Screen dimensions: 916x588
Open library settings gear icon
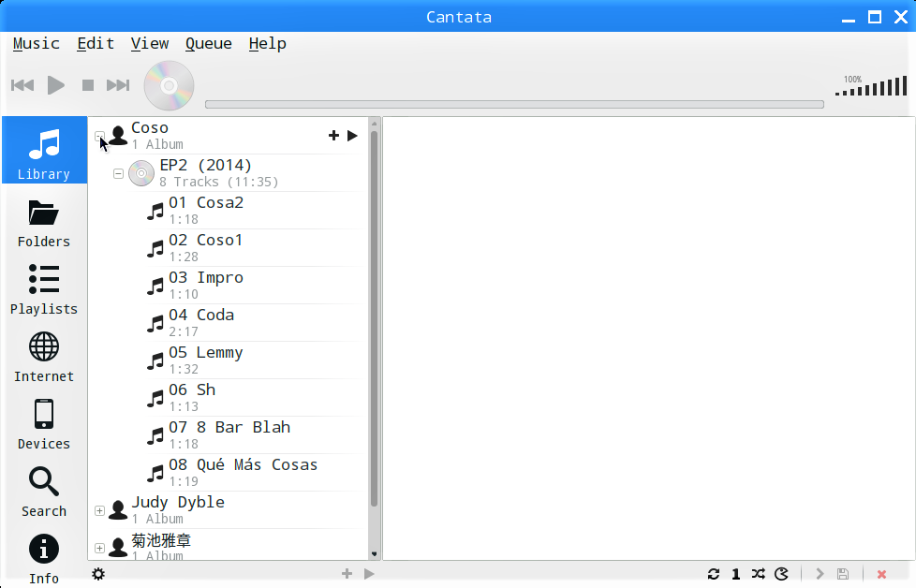coord(98,574)
